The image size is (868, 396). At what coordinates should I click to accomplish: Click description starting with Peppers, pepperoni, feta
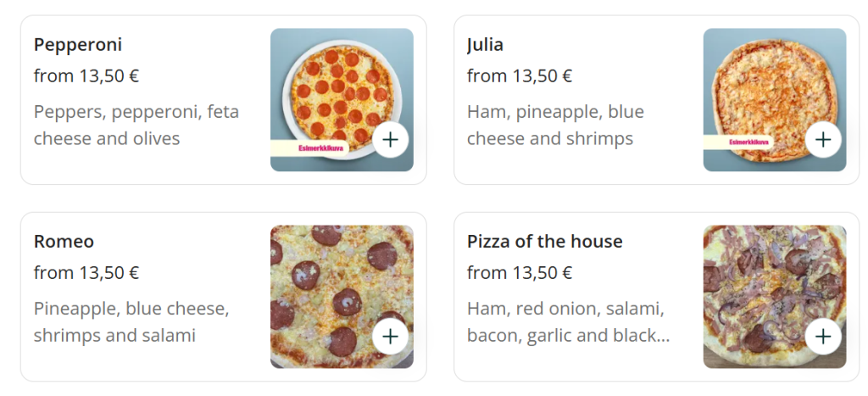click(x=136, y=125)
